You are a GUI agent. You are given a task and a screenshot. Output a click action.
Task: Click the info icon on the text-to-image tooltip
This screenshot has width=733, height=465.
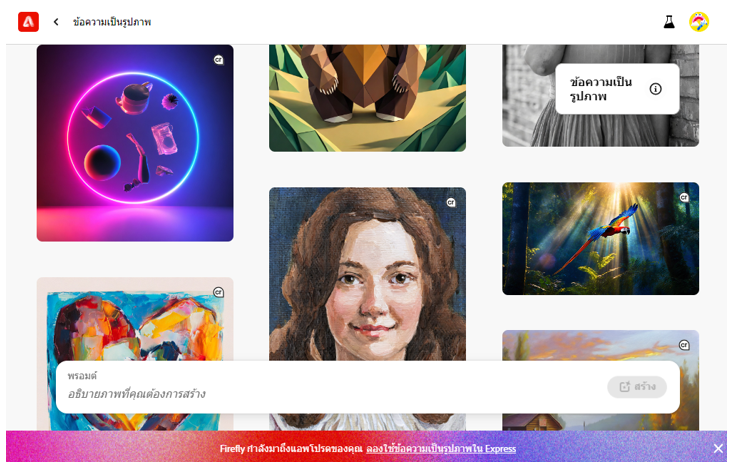(655, 89)
